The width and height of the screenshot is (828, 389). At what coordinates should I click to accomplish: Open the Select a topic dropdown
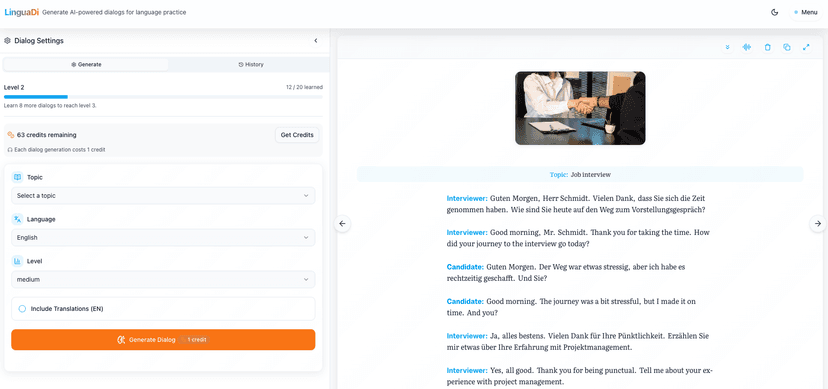coord(163,195)
